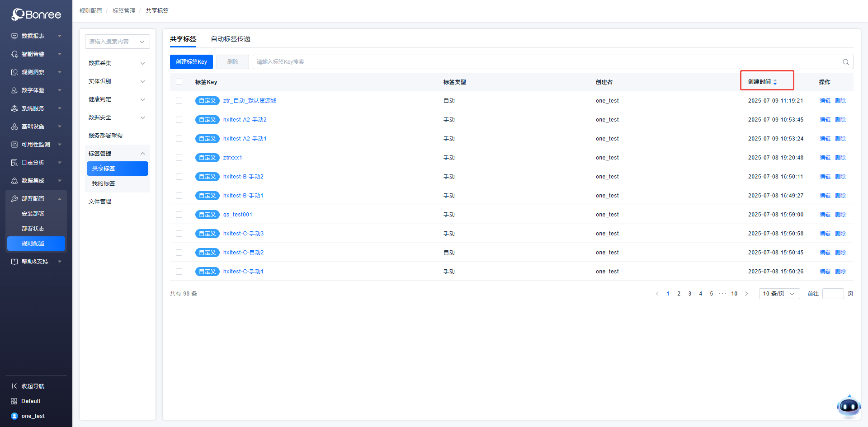
Task: Select the checkbox for qs_test001 row
Action: click(x=179, y=215)
